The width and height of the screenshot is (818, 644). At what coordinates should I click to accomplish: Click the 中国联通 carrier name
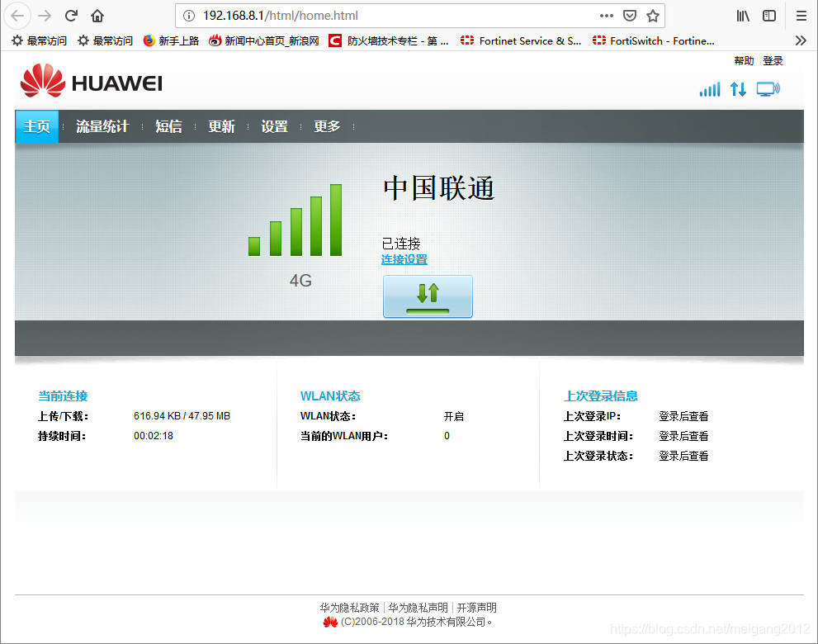(439, 188)
